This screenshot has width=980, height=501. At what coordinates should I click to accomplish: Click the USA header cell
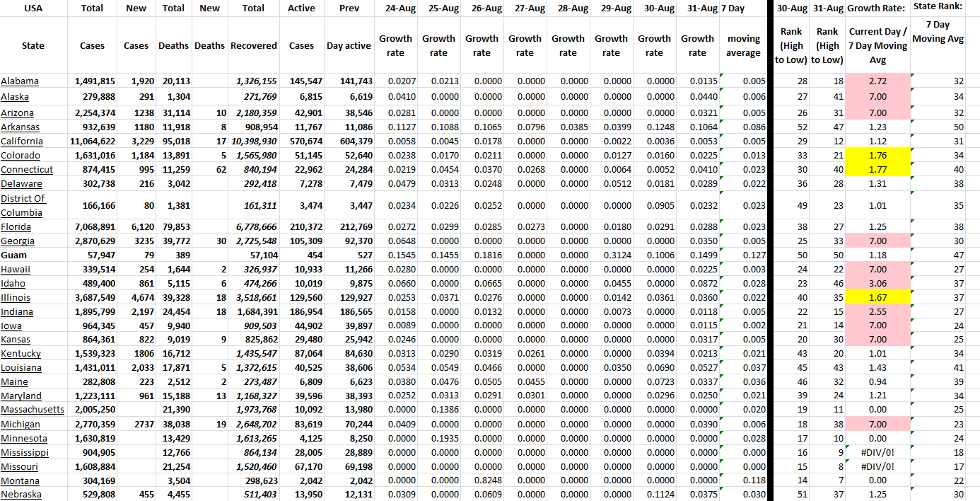click(x=33, y=8)
